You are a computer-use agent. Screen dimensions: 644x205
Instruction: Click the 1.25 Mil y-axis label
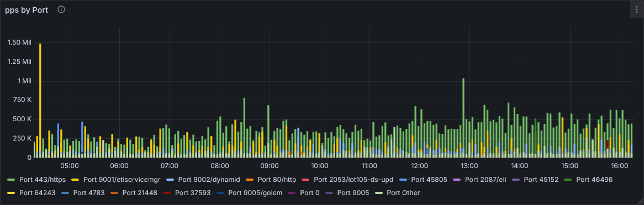pyautogui.click(x=19, y=62)
